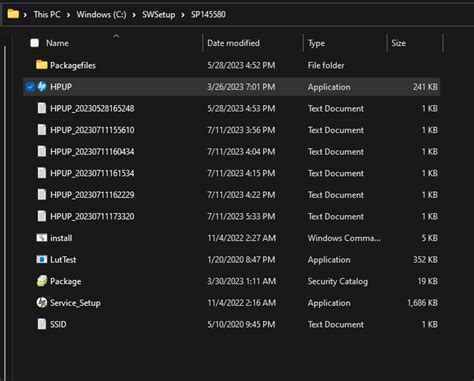Click the HPUP_20230528165248 text file icon
Screen dimensions: 474x381
(x=42, y=108)
